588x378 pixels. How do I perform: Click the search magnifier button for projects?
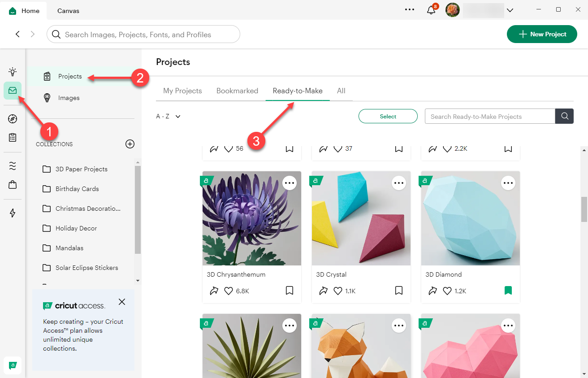tap(564, 116)
